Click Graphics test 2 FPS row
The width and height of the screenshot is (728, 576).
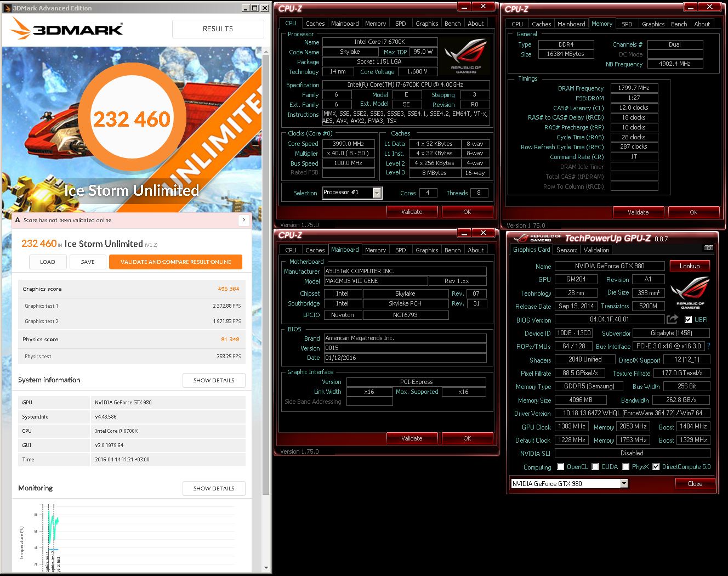point(132,321)
